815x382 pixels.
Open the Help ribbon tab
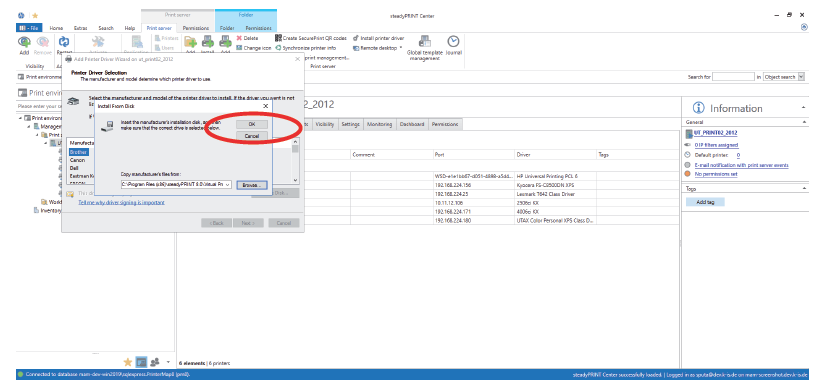tap(129, 28)
